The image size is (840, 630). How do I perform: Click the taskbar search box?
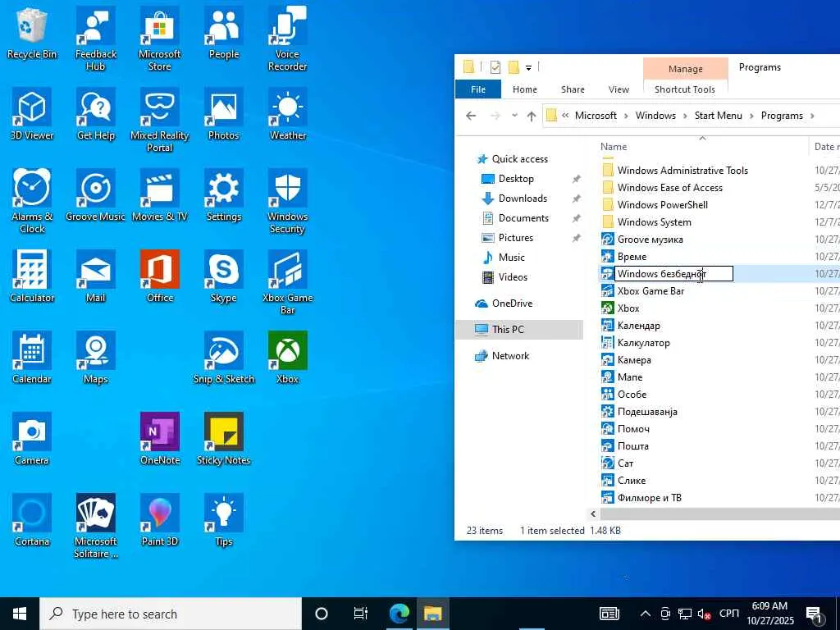coord(171,614)
